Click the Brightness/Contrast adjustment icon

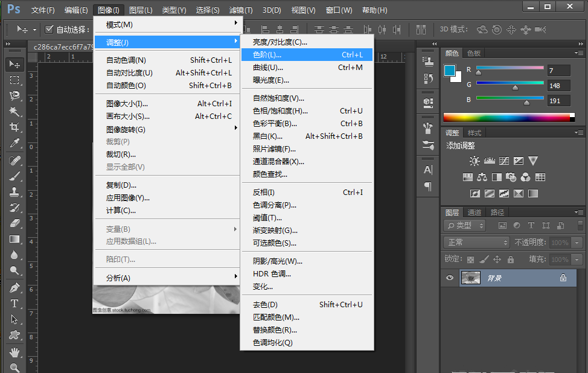(x=475, y=160)
